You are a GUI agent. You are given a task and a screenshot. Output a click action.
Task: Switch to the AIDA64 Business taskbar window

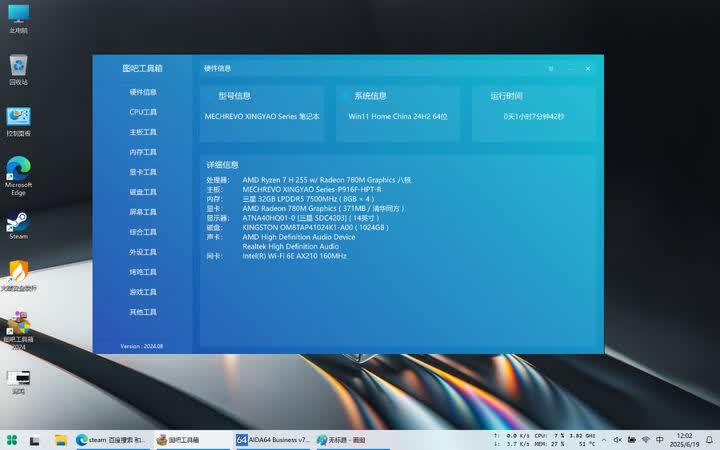(273, 440)
